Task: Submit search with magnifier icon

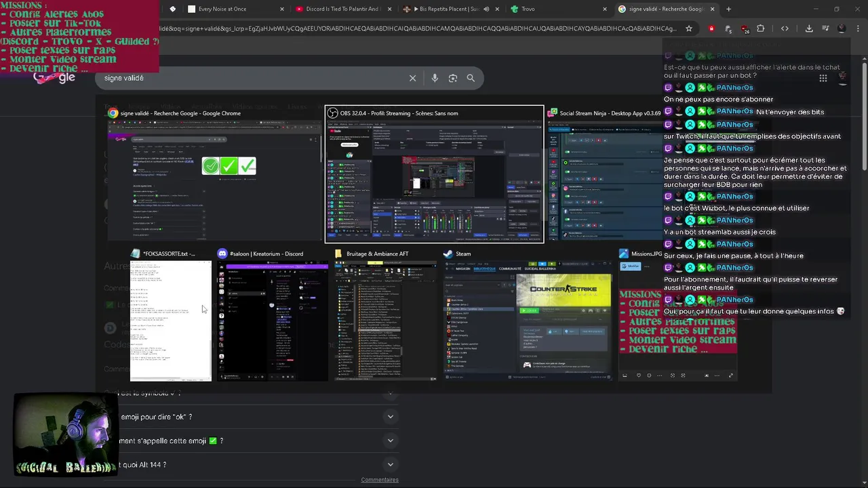Action: click(471, 78)
